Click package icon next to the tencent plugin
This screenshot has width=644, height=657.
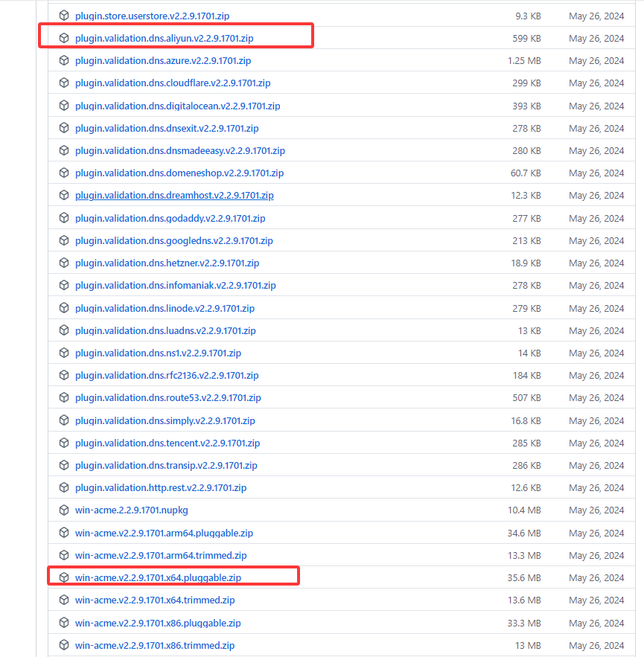click(64, 443)
